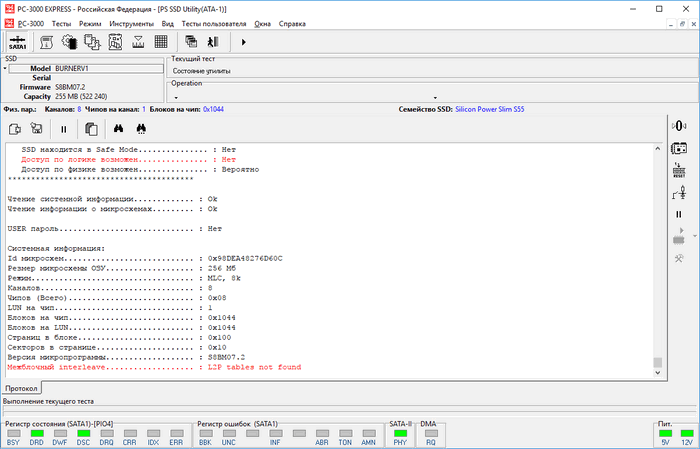Viewport: 700px width, 449px height.
Task: Collapse the SSD info panel arrow
Action: (x=5, y=68)
